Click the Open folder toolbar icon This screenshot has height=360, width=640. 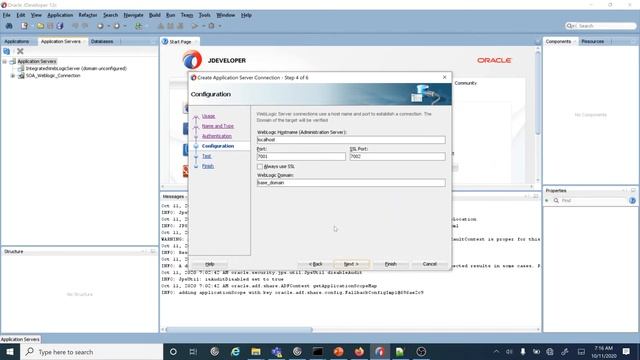[40, 26]
